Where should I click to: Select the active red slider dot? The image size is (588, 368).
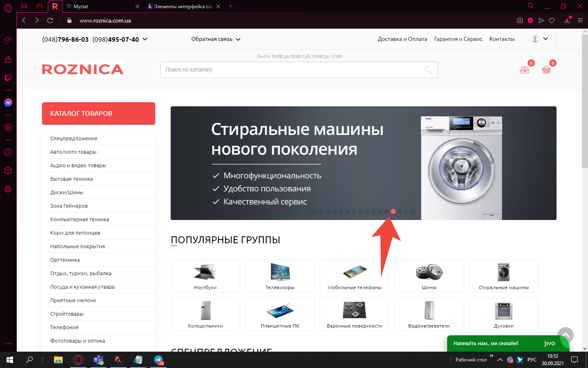point(393,211)
